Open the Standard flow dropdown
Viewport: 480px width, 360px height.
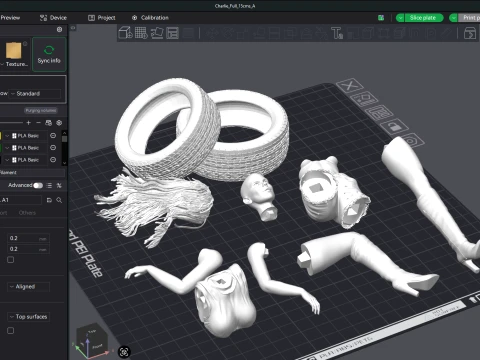tap(36, 94)
